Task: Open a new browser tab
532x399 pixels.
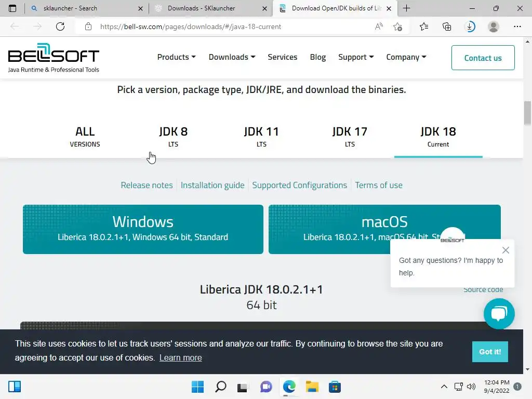Action: click(406, 8)
